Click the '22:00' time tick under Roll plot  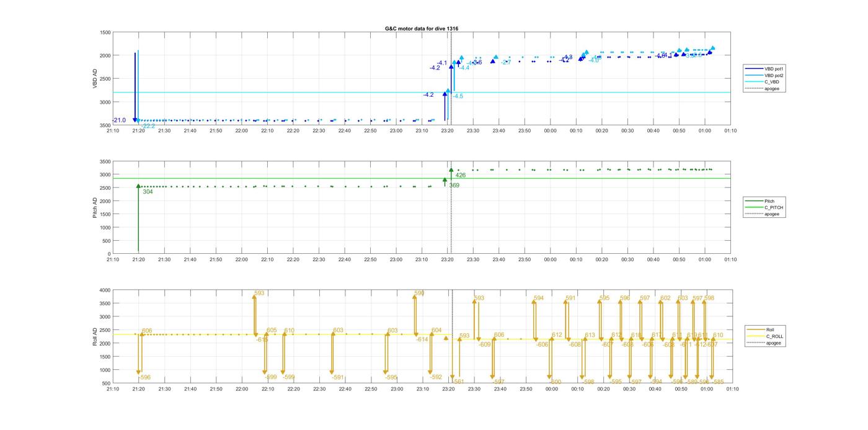tap(242, 389)
